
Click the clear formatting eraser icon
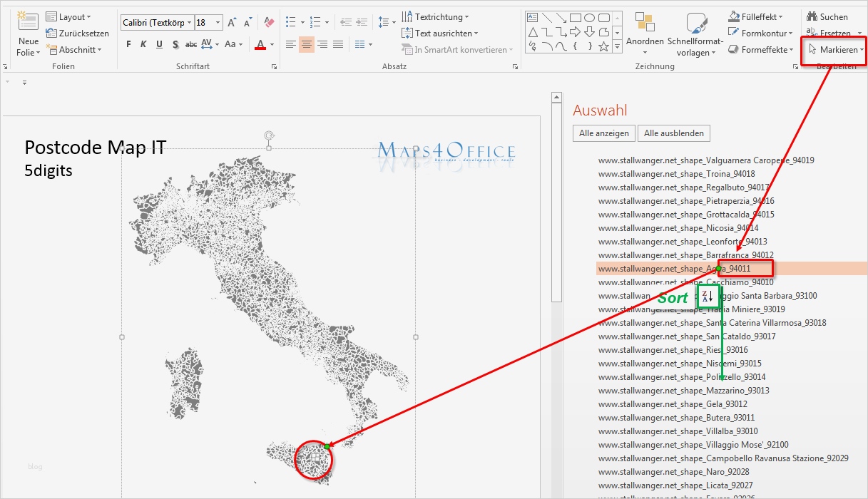269,23
